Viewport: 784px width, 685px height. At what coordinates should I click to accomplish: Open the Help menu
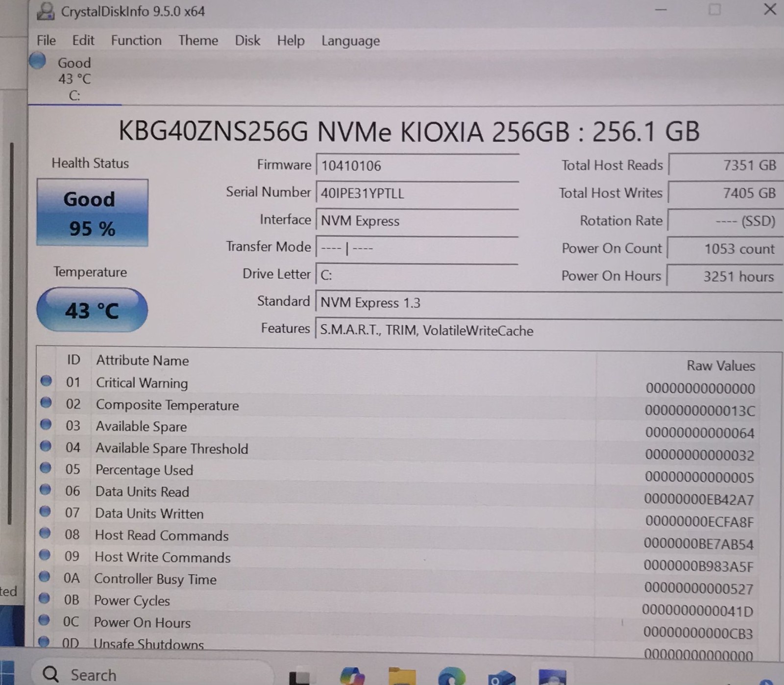(x=291, y=41)
